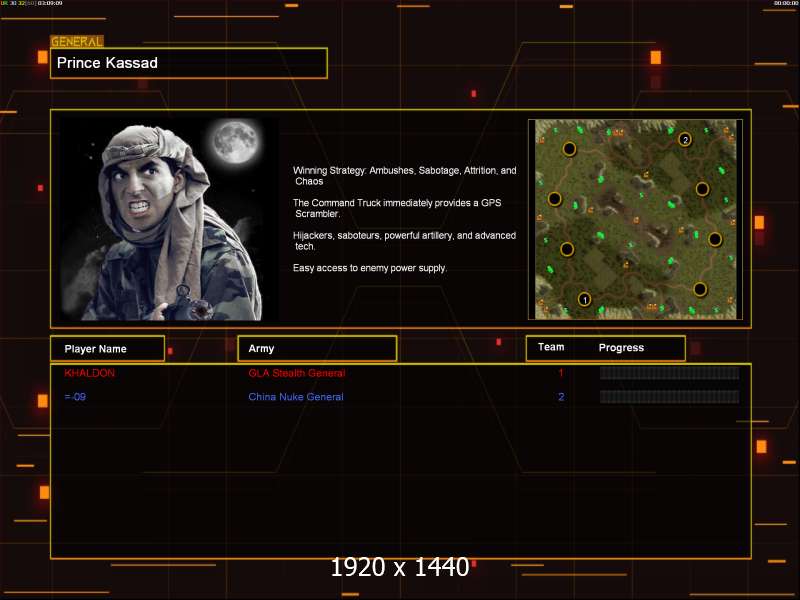The height and width of the screenshot is (600, 800).
Task: Click the Team column header
Action: tap(551, 348)
